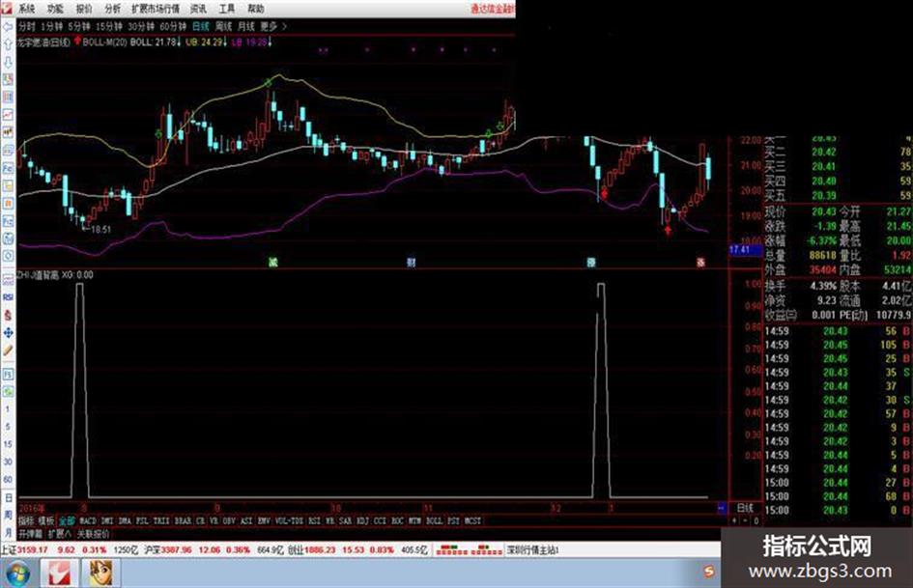The height and width of the screenshot is (588, 913).
Task: Click the back arrow sidebar icon
Action: pos(8,27)
